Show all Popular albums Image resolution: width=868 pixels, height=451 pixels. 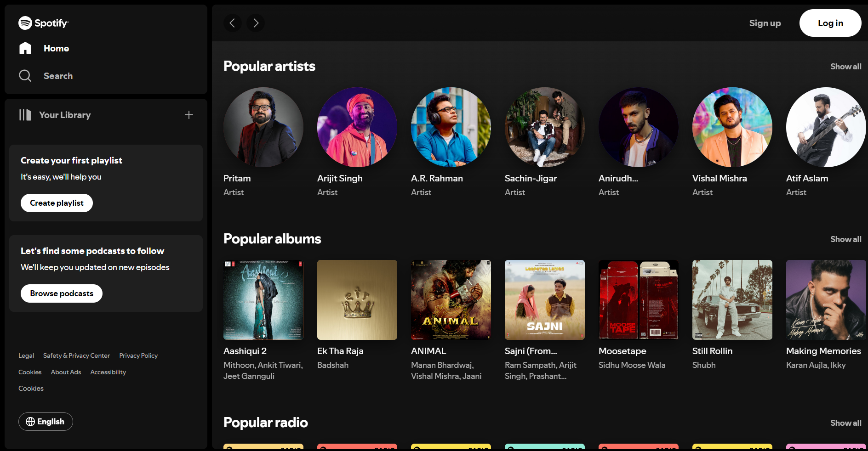click(x=845, y=239)
